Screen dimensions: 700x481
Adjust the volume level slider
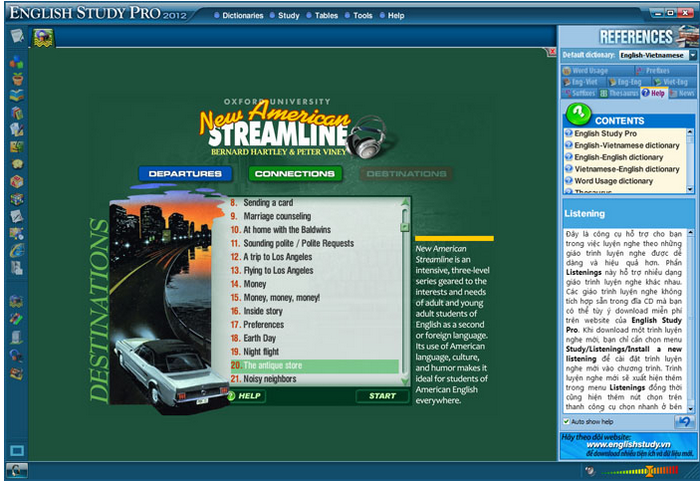click(x=648, y=470)
